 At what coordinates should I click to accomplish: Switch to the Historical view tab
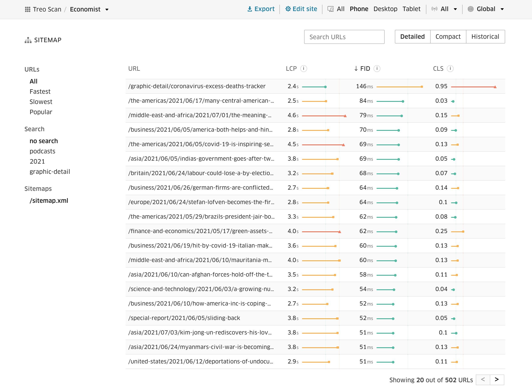pos(485,37)
